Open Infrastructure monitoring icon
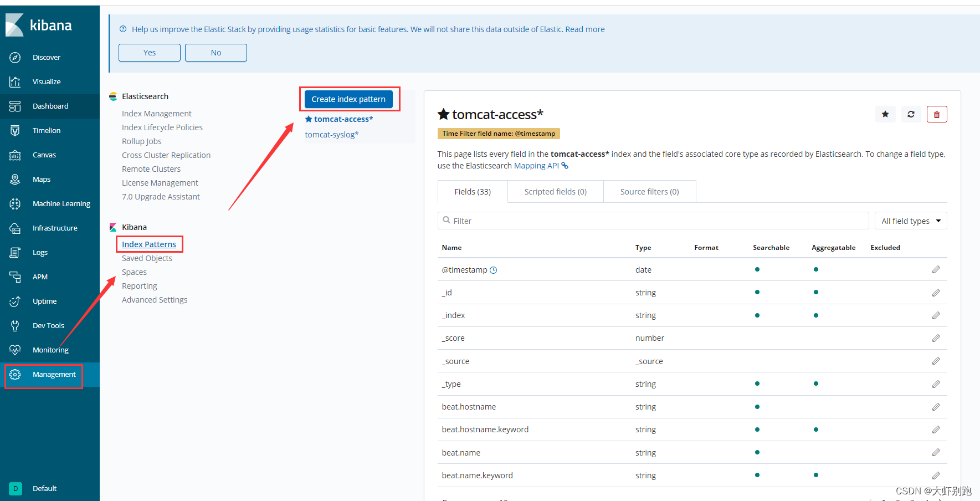This screenshot has width=980, height=501. point(15,228)
